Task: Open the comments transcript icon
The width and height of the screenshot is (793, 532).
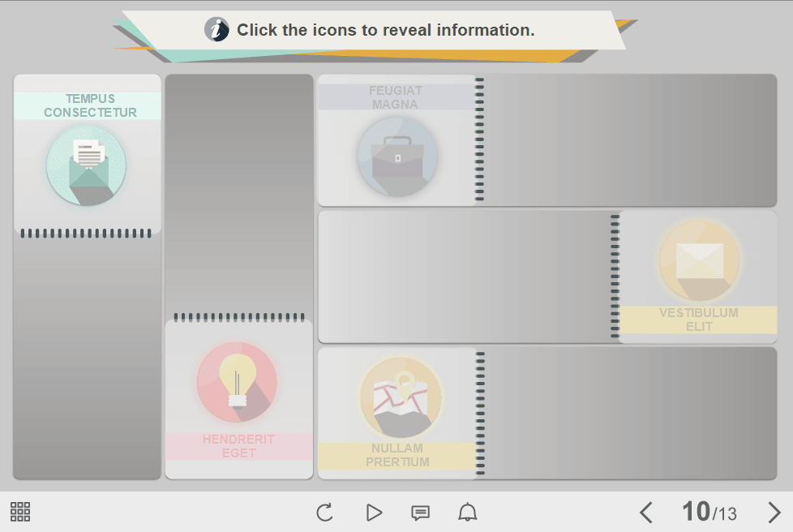Action: pyautogui.click(x=420, y=513)
